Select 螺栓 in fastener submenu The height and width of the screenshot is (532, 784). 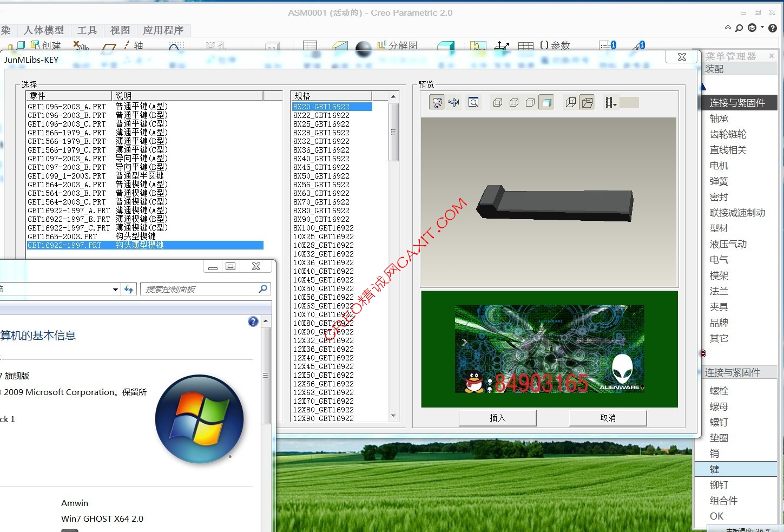tap(719, 391)
